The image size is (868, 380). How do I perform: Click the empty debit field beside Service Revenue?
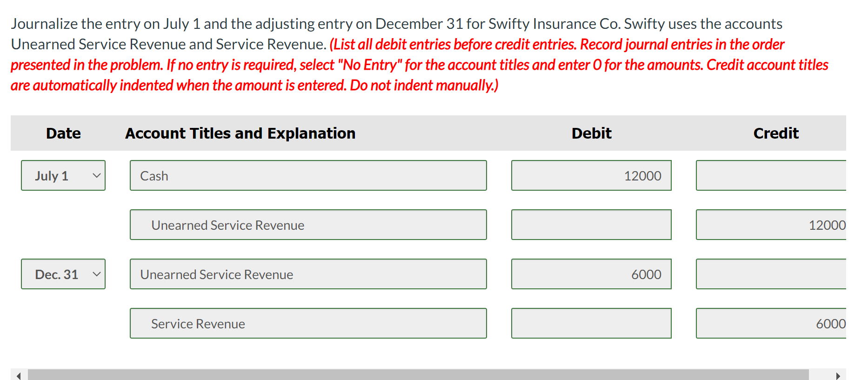tap(591, 323)
